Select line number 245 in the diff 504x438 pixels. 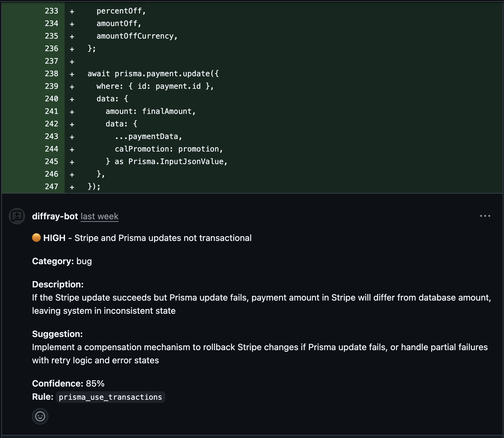click(52, 161)
